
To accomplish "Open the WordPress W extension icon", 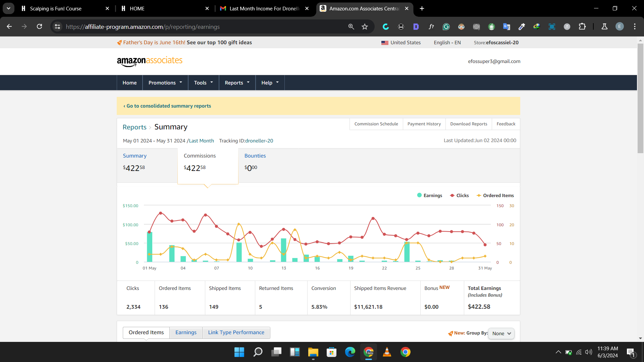I will click(x=401, y=26).
